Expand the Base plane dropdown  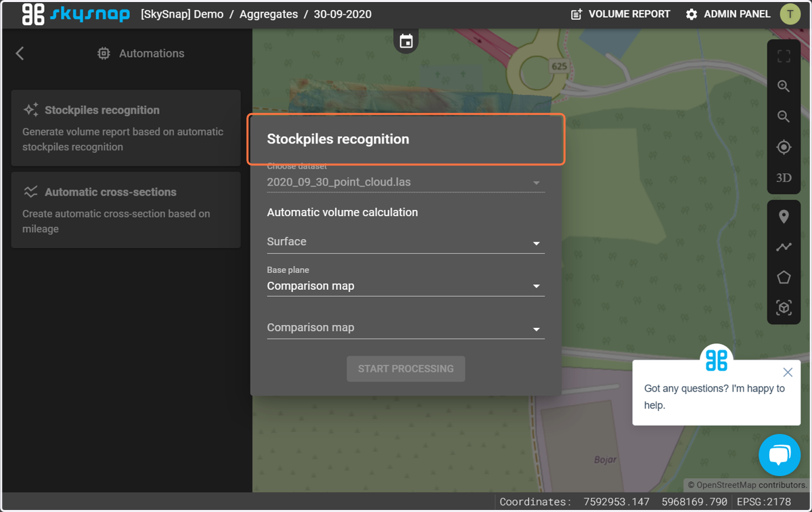pos(406,286)
